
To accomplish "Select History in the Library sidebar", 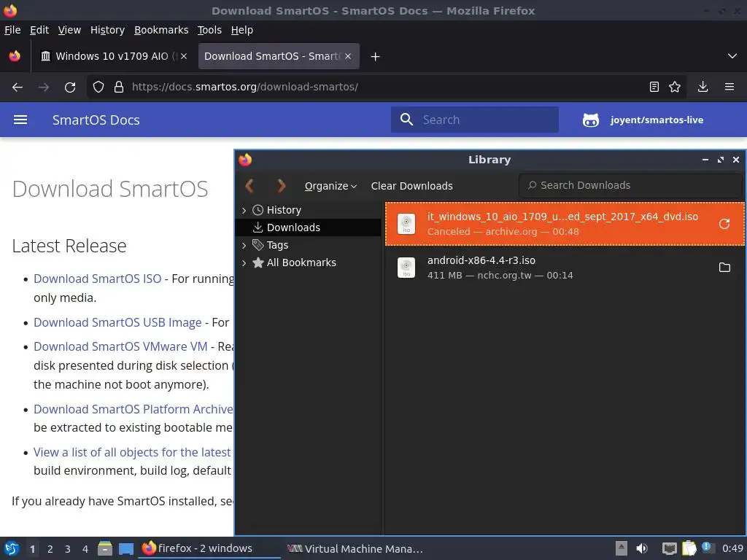I will point(284,210).
